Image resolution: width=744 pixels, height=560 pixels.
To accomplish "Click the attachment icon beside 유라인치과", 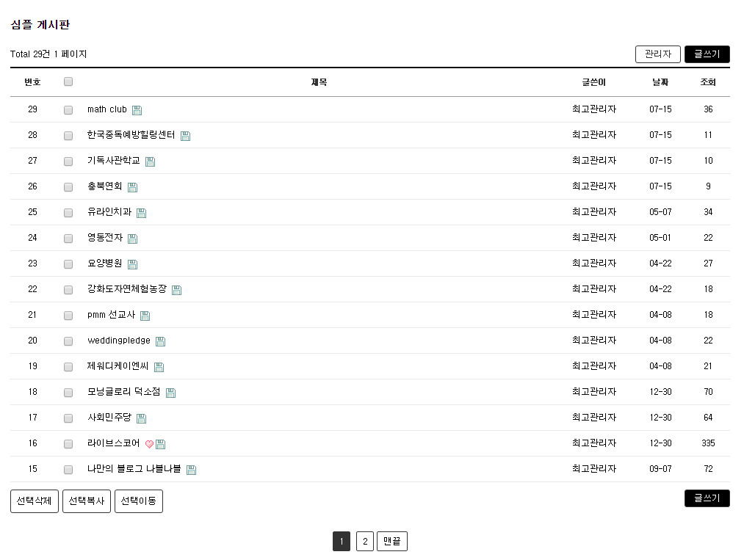I will pos(141,213).
